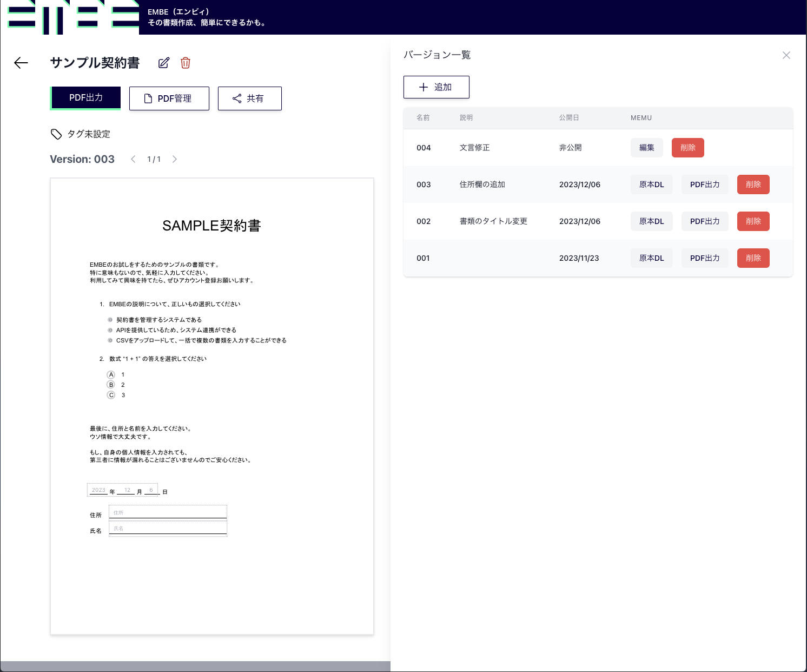Click the タグ未設定 tag label
Image resolution: width=807 pixels, height=672 pixels.
pyautogui.click(x=89, y=134)
